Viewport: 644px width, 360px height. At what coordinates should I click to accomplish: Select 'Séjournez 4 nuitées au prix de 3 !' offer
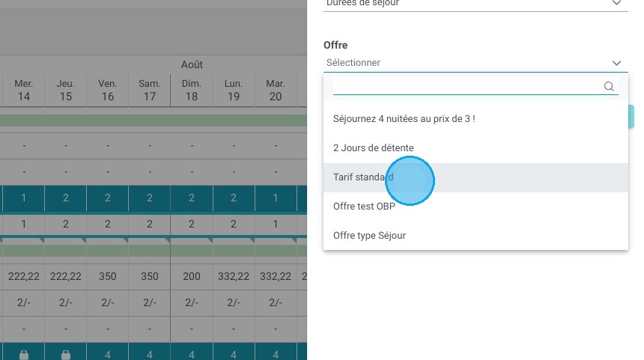tap(476, 119)
